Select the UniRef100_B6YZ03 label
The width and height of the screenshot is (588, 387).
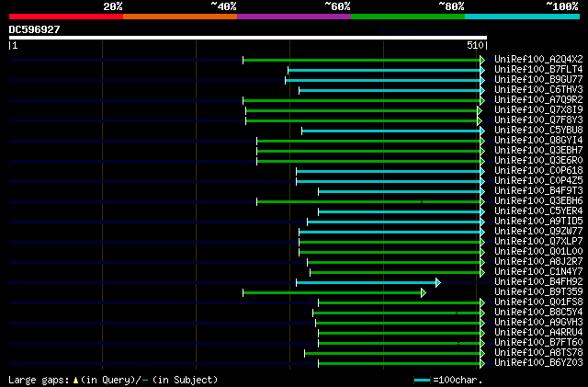coord(538,363)
